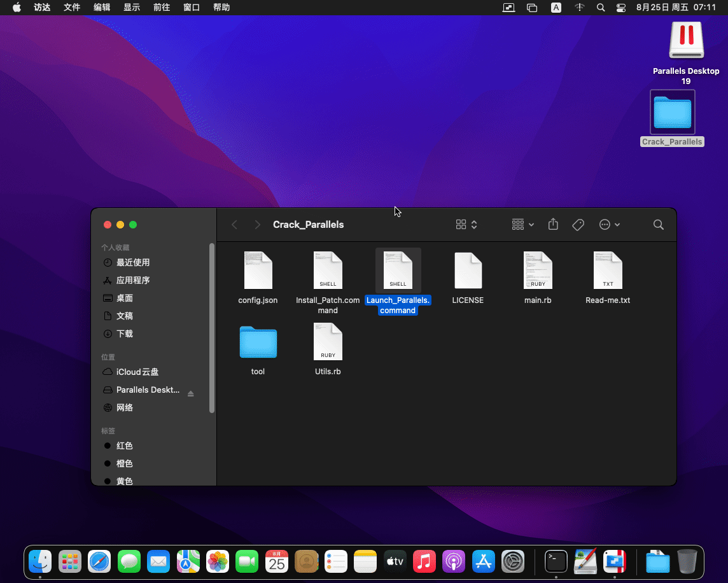This screenshot has height=583, width=728.
Task: Open the 前往 menu
Action: coord(162,8)
